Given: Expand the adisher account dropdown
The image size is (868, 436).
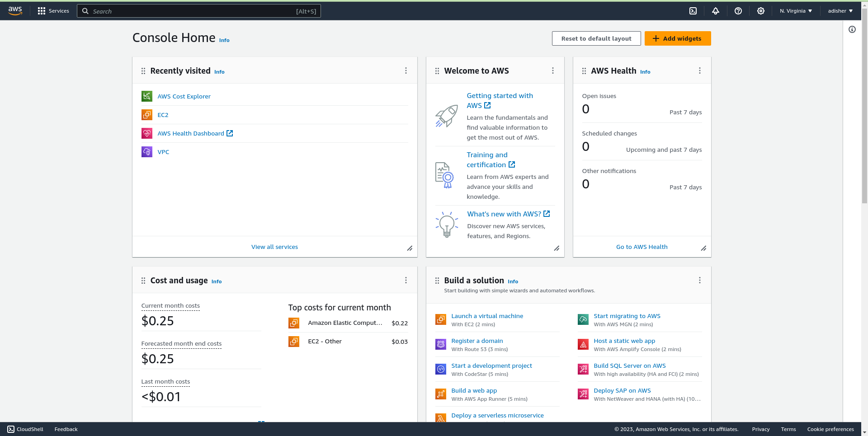Looking at the screenshot, I should coord(840,11).
